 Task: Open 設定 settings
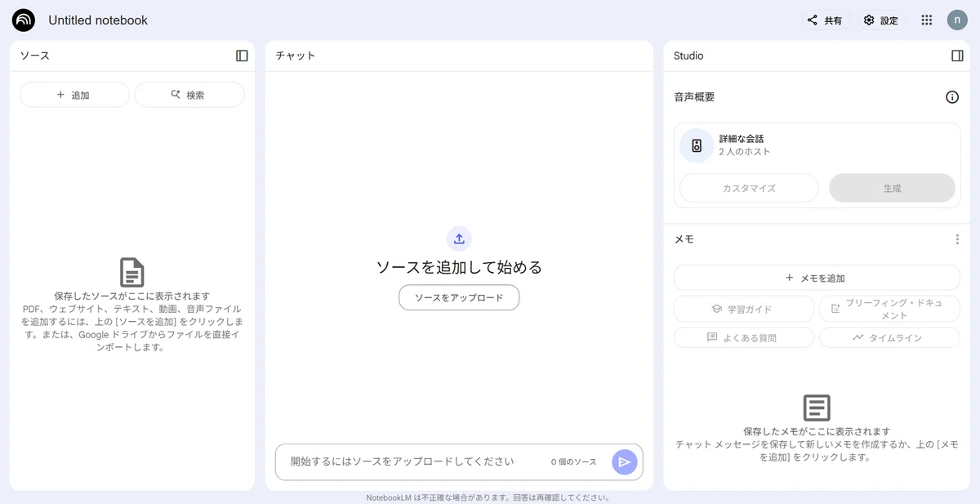[881, 20]
